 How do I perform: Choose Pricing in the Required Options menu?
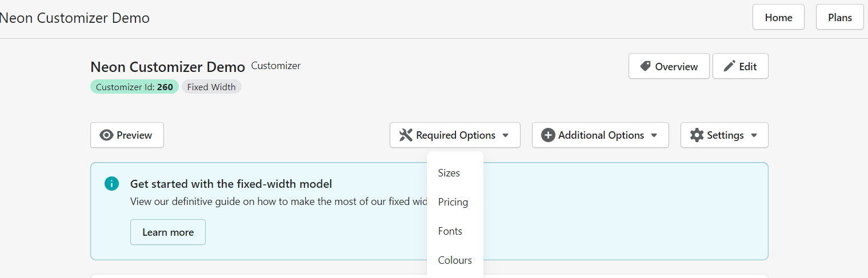(x=453, y=202)
